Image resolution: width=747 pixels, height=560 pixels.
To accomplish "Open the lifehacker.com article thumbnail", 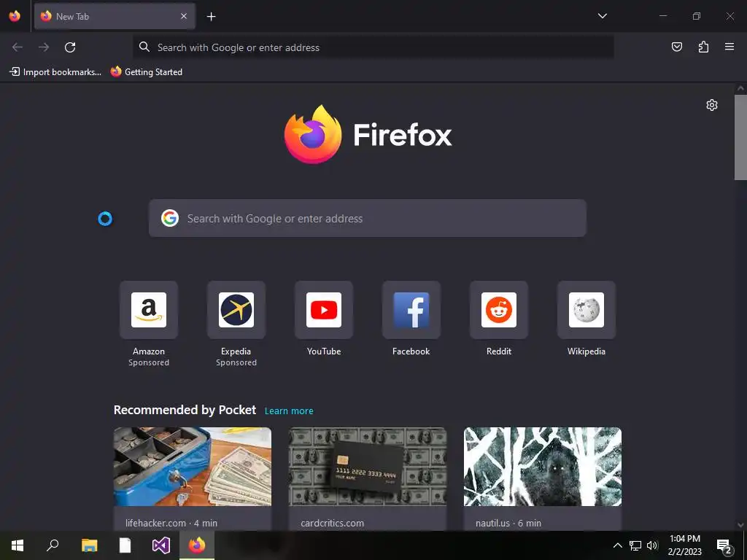I will coord(193,467).
